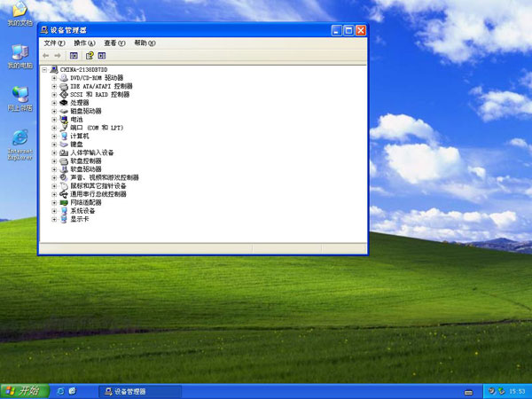Expand the 电池 node
532x399 pixels.
54,120
